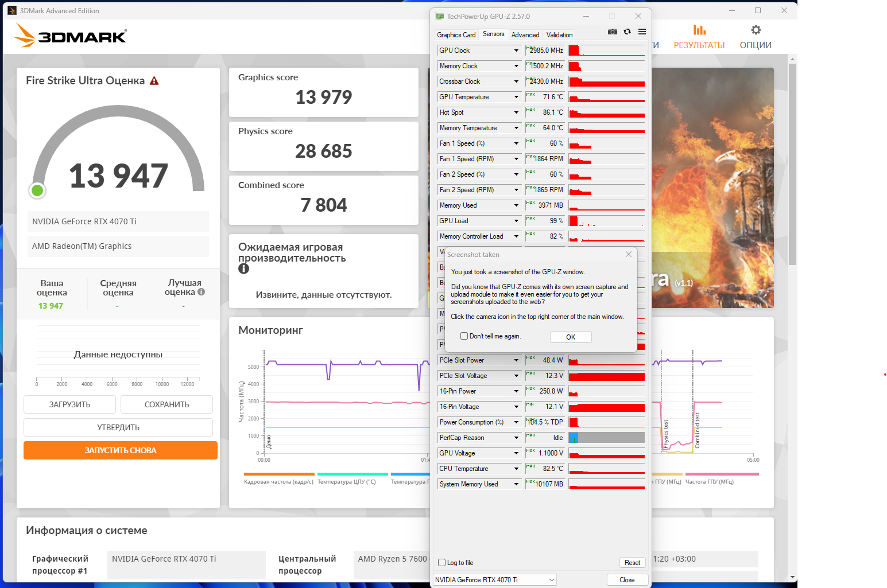Close the Screenshot taken dialog with X

pos(629,254)
